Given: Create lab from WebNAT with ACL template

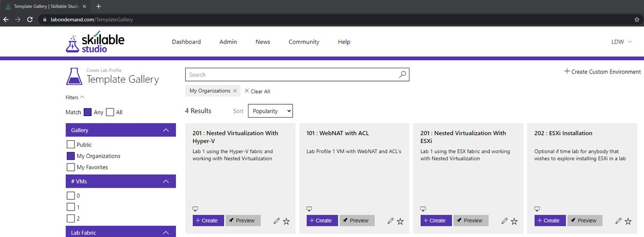Looking at the screenshot, I should coord(322,220).
